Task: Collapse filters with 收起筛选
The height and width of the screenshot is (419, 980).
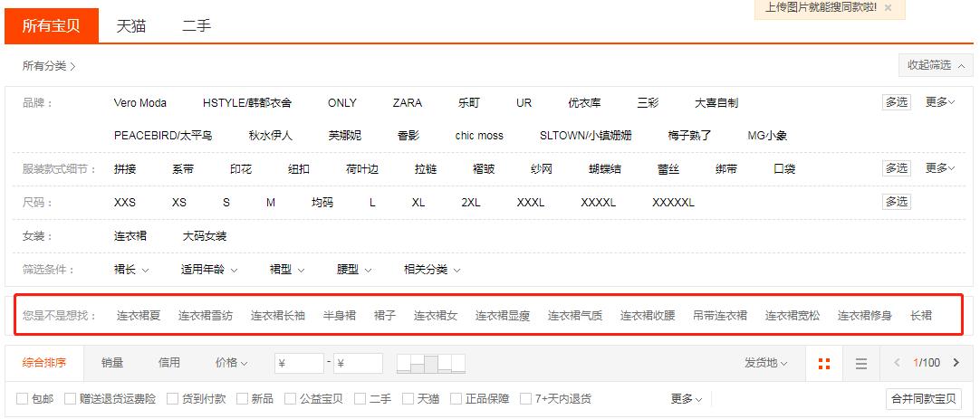Action: (x=936, y=65)
